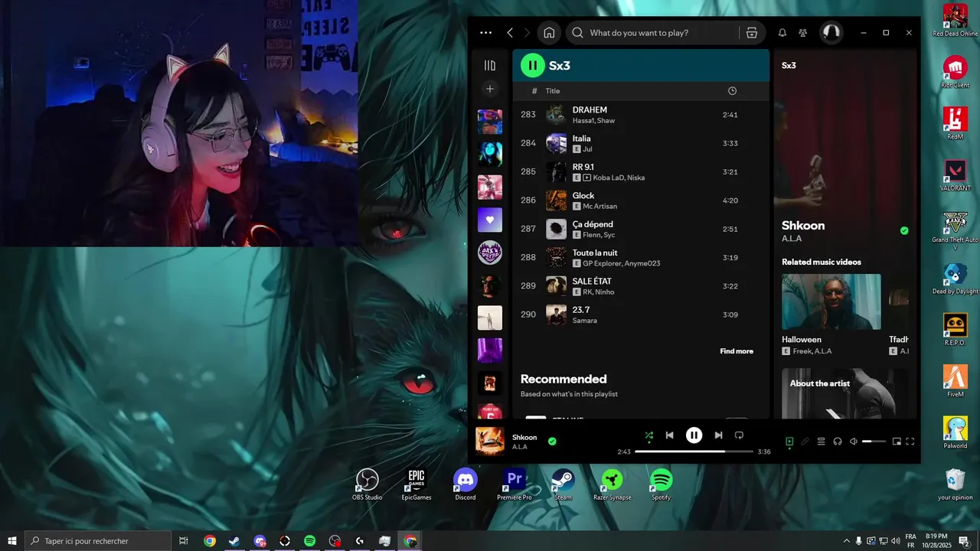This screenshot has height=551, width=980.
Task: Open Discord desktop shortcut
Action: pos(465,485)
